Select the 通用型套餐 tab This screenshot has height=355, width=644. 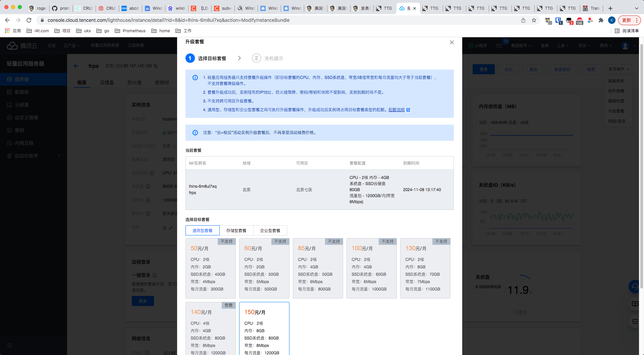(202, 230)
